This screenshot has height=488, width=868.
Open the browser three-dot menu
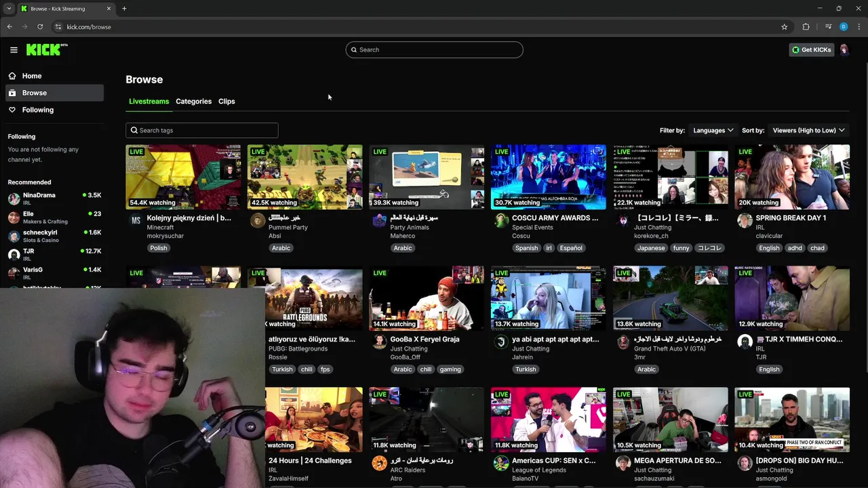coord(859,27)
